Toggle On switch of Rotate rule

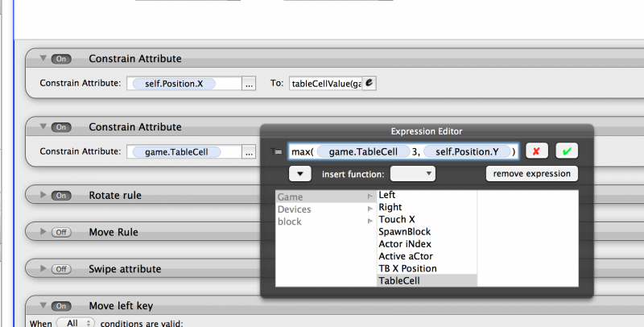point(63,196)
